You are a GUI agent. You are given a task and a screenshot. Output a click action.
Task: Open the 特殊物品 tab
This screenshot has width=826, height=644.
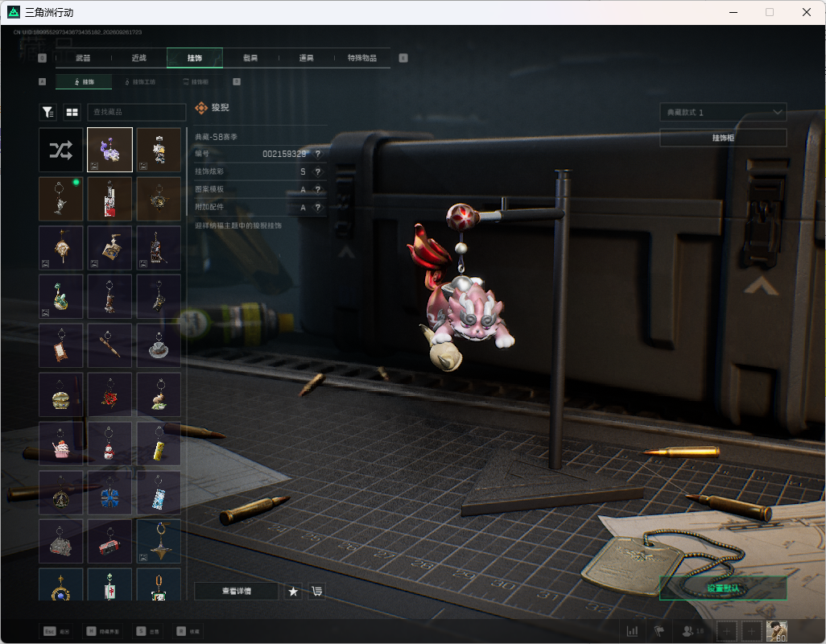point(362,58)
